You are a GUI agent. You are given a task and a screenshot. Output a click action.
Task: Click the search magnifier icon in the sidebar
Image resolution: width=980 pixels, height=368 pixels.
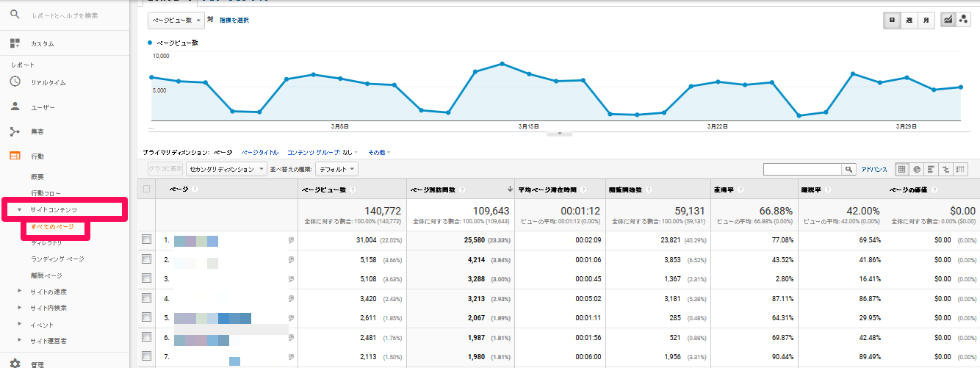[15, 15]
